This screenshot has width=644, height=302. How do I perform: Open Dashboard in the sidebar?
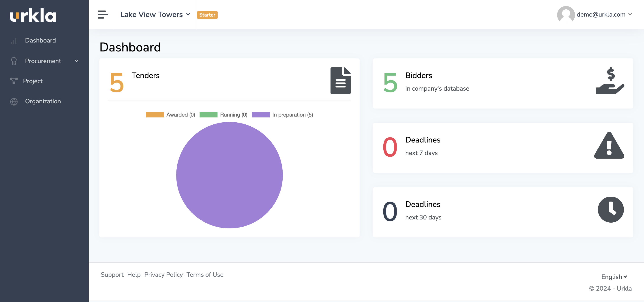[x=40, y=40]
